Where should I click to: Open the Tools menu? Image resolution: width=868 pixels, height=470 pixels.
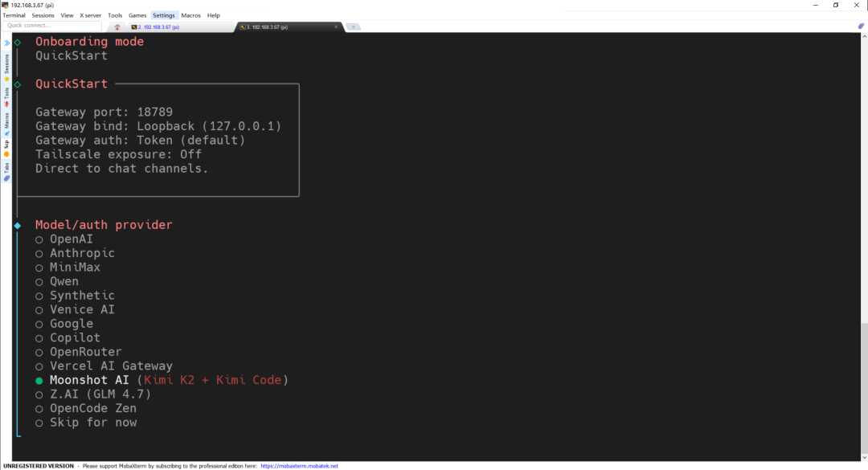pos(115,15)
